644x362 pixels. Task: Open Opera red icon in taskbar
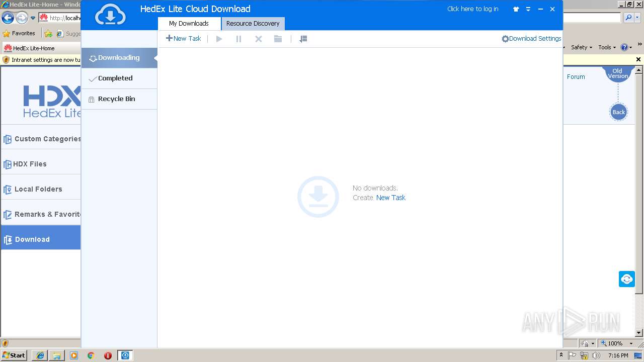pyautogui.click(x=108, y=355)
